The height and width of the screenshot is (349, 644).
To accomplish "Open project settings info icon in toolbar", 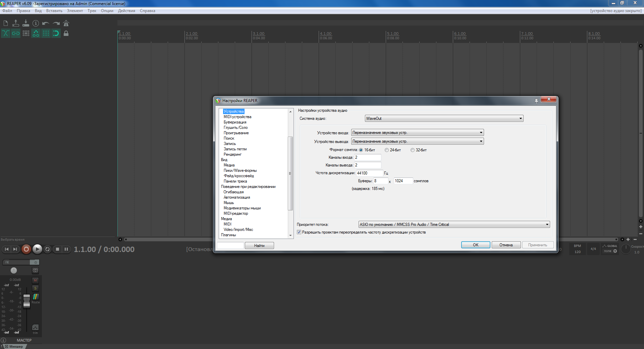I will pos(36,23).
